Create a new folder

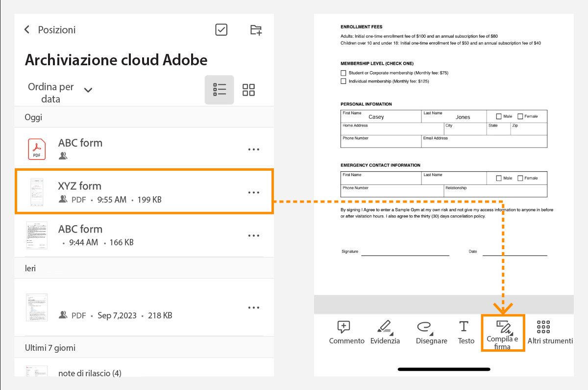[255, 29]
